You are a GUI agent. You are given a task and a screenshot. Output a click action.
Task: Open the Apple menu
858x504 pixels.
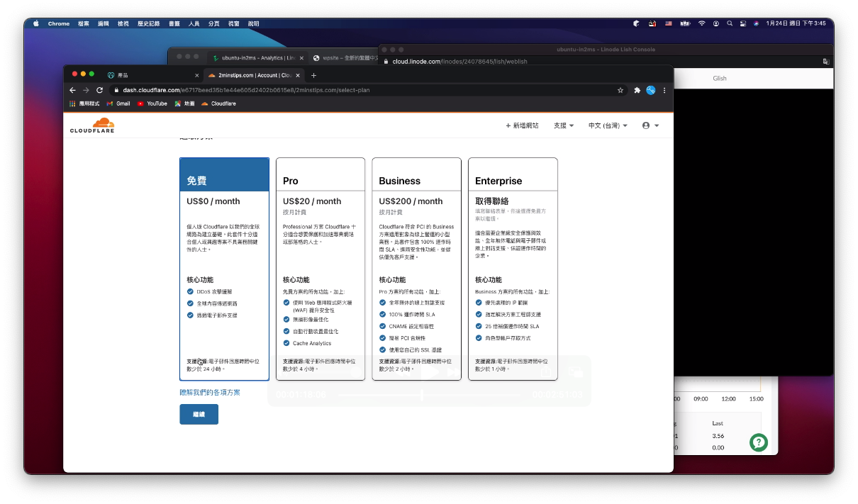point(35,23)
